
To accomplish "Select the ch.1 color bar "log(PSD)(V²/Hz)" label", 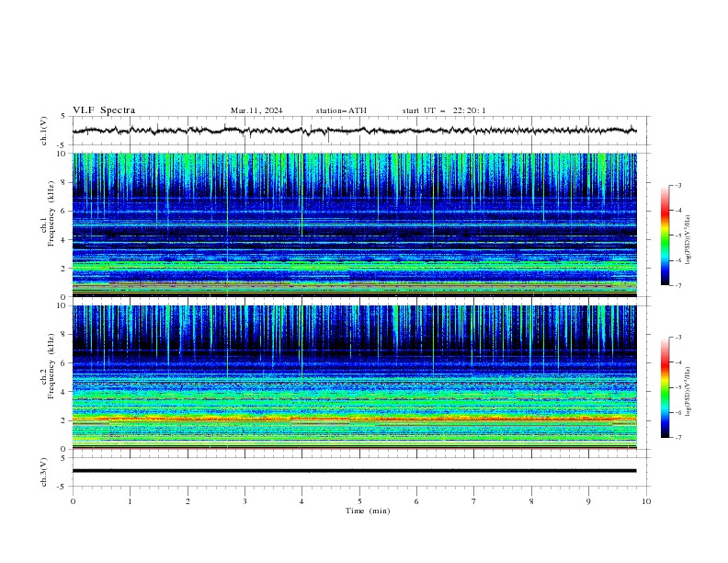I will pos(688,240).
